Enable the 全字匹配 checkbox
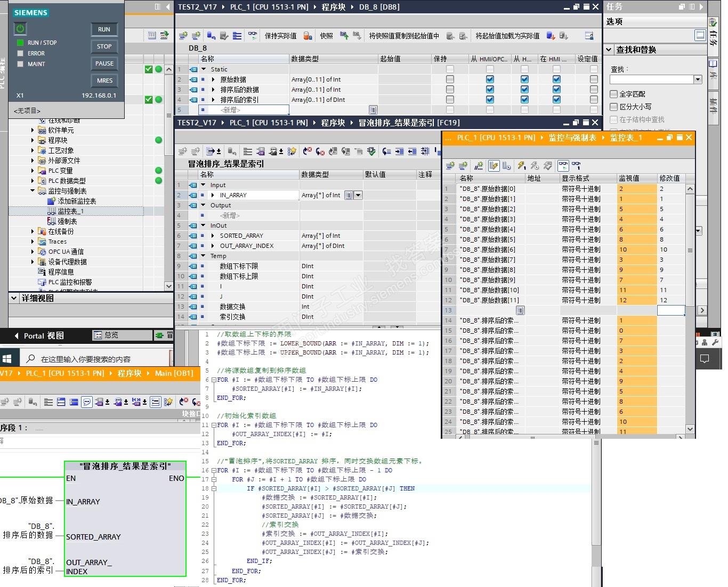This screenshot has width=728, height=587. click(613, 94)
